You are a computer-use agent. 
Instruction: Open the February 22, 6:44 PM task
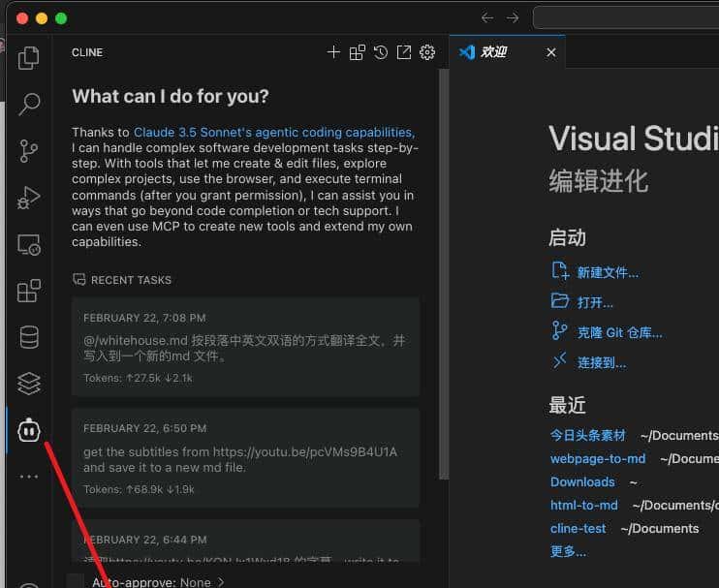coord(245,542)
